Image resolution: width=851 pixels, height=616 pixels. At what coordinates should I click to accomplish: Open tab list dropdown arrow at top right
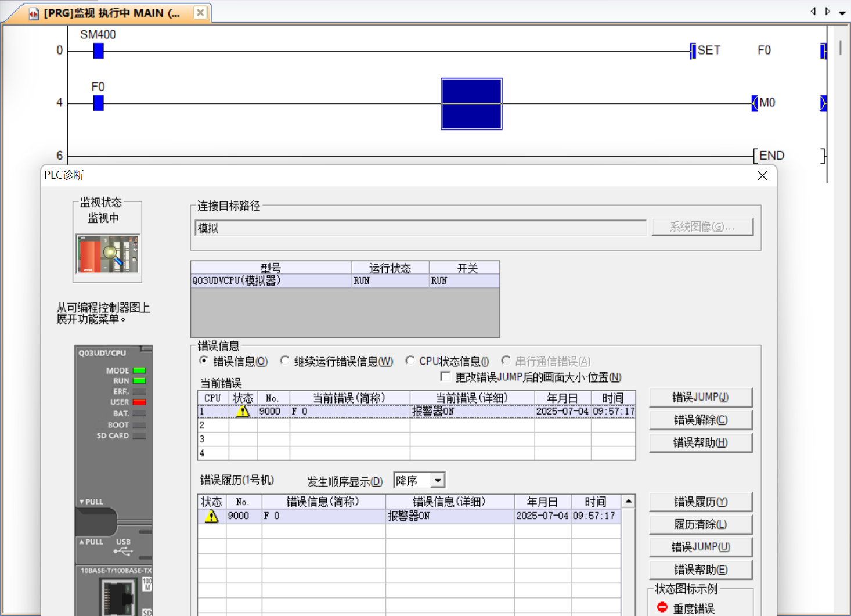tap(842, 13)
